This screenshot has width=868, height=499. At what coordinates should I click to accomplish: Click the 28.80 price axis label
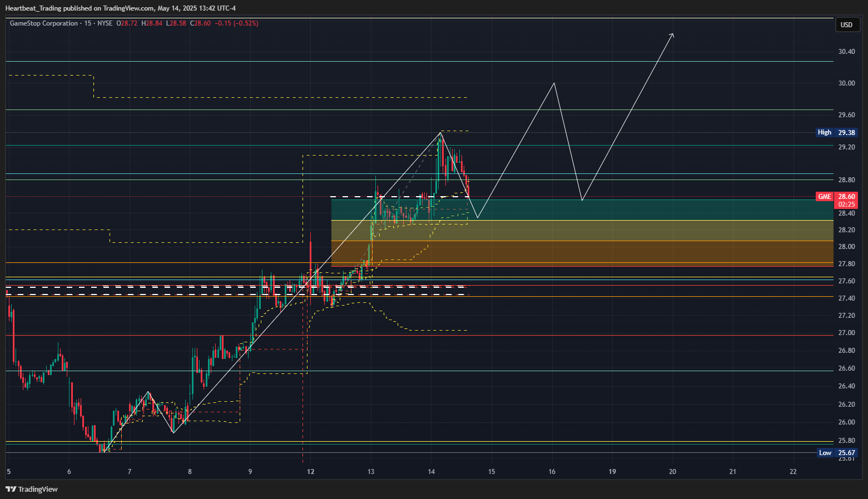coord(846,180)
